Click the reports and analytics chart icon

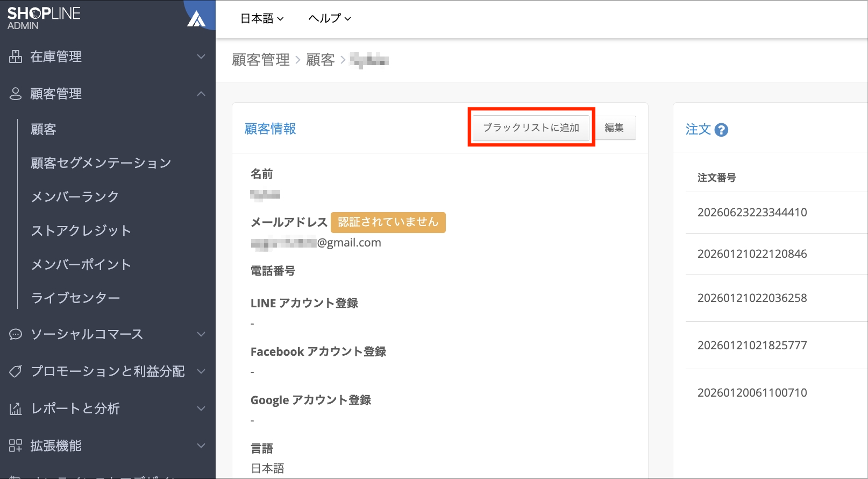coord(16,408)
